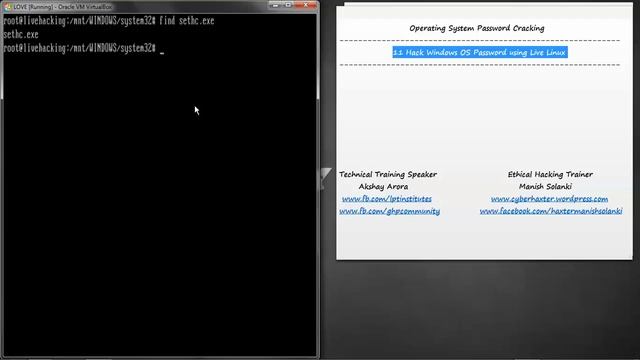Open the www.fb.com/ghpcommunity link
The height and width of the screenshot is (360, 640).
click(389, 211)
